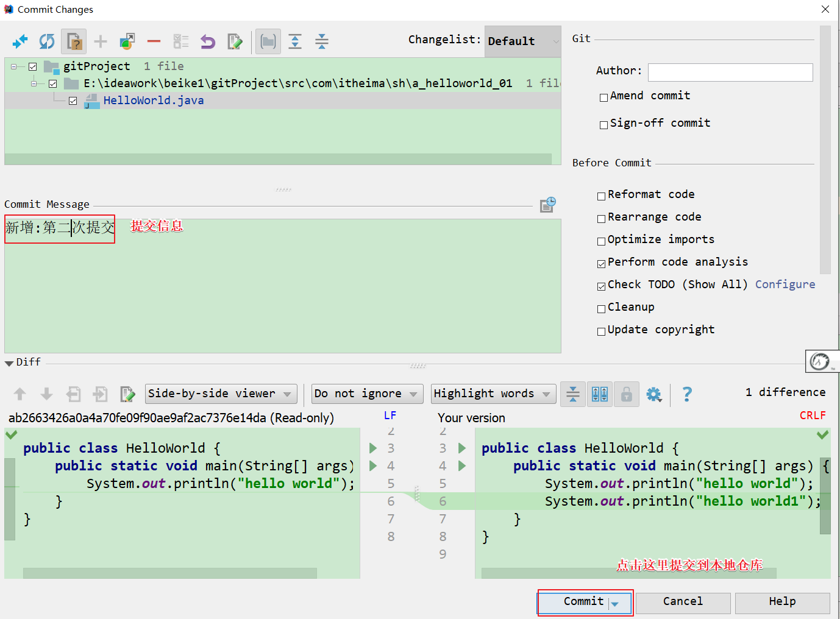Select HelloWorld.java in the file tree
Image resolution: width=840 pixels, height=619 pixels.
[153, 101]
